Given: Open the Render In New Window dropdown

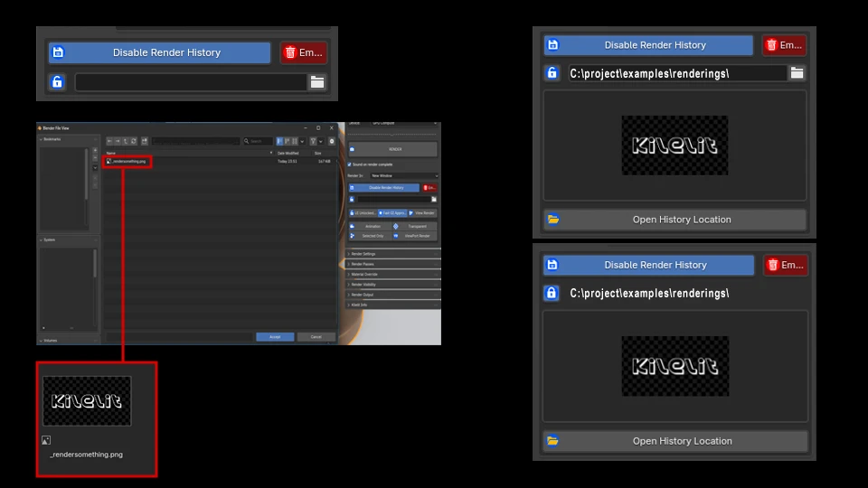Looking at the screenshot, I should 404,176.
